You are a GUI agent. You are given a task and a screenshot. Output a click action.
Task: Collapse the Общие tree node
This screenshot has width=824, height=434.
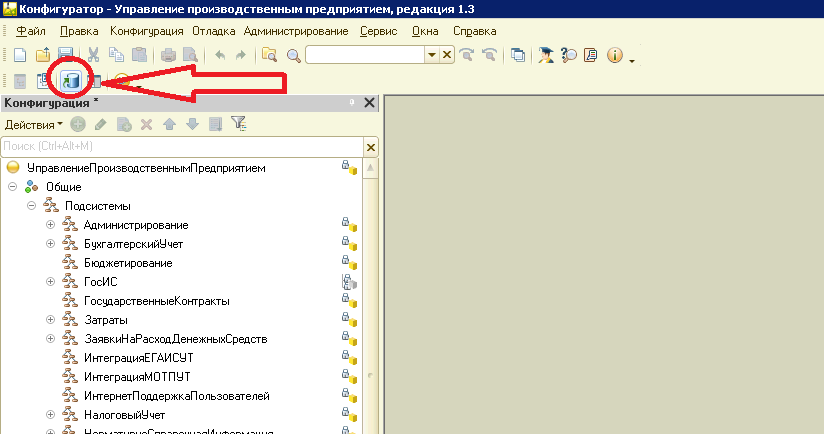pos(13,187)
